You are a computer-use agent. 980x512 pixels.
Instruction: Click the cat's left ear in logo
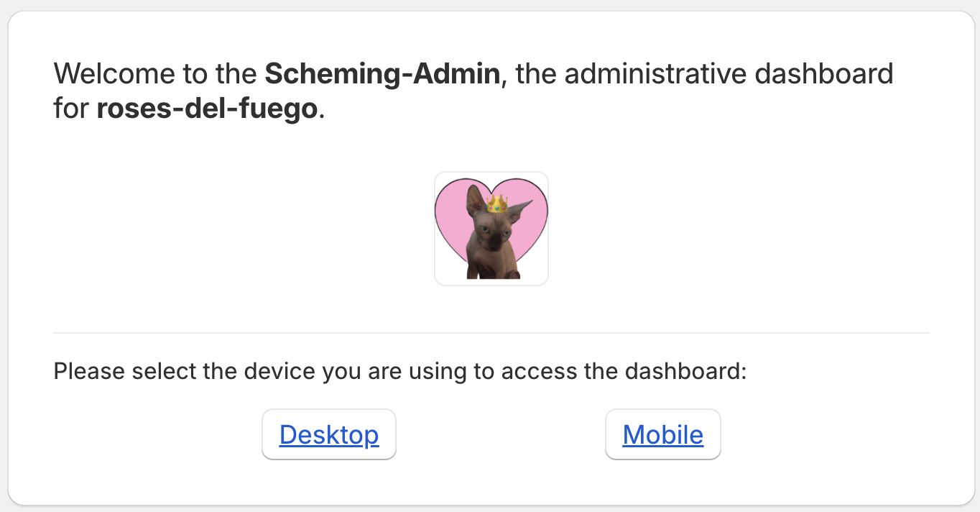click(474, 198)
